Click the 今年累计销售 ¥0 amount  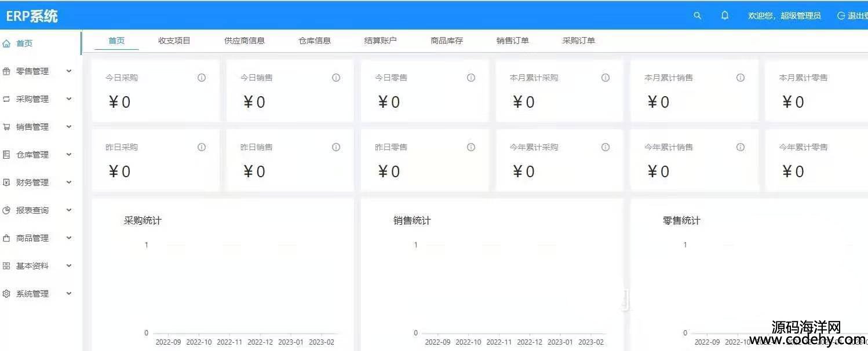(658, 172)
